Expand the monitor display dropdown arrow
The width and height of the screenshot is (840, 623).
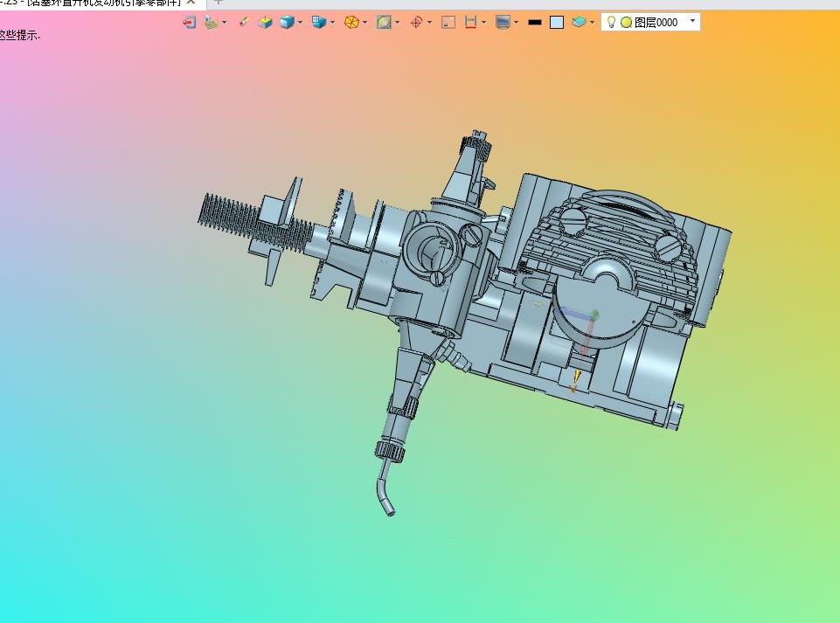pos(516,23)
